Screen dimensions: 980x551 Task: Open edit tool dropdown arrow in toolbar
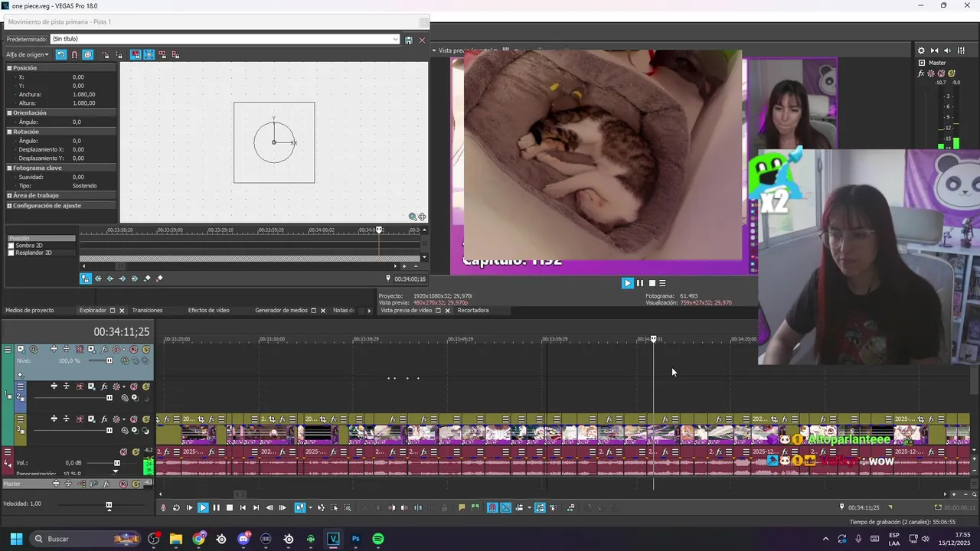[310, 507]
